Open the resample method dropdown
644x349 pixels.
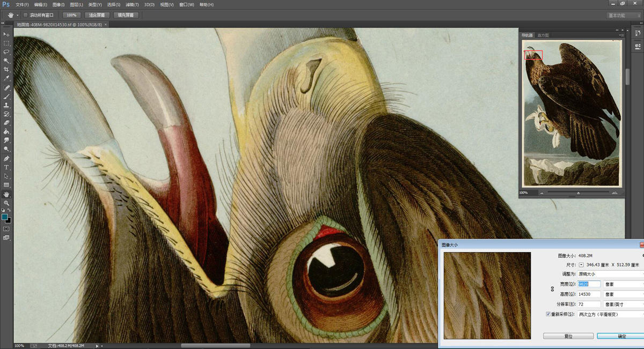point(610,314)
